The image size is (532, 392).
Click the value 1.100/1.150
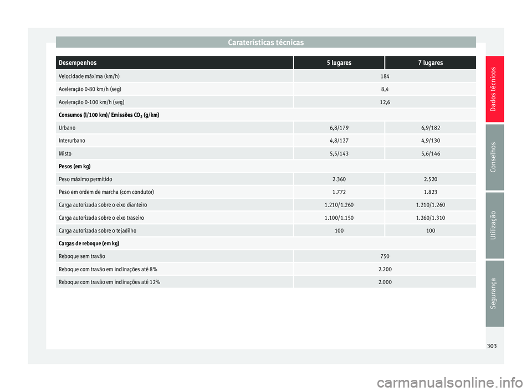coord(339,218)
